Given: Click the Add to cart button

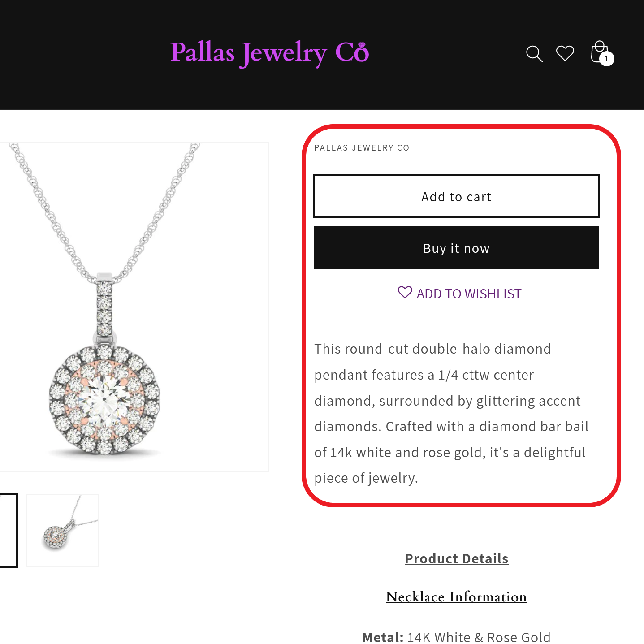Looking at the screenshot, I should (x=456, y=196).
